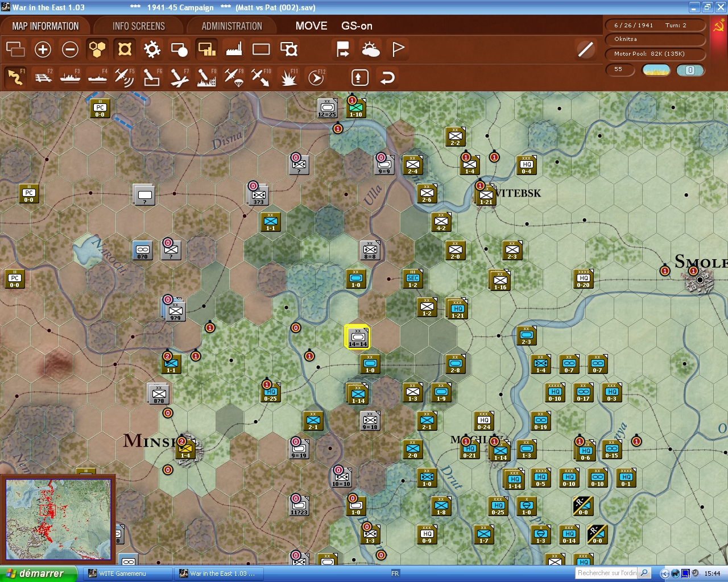The image size is (728, 582).
Task: Click the Motor Pool 82K (135K) readout
Action: click(655, 54)
